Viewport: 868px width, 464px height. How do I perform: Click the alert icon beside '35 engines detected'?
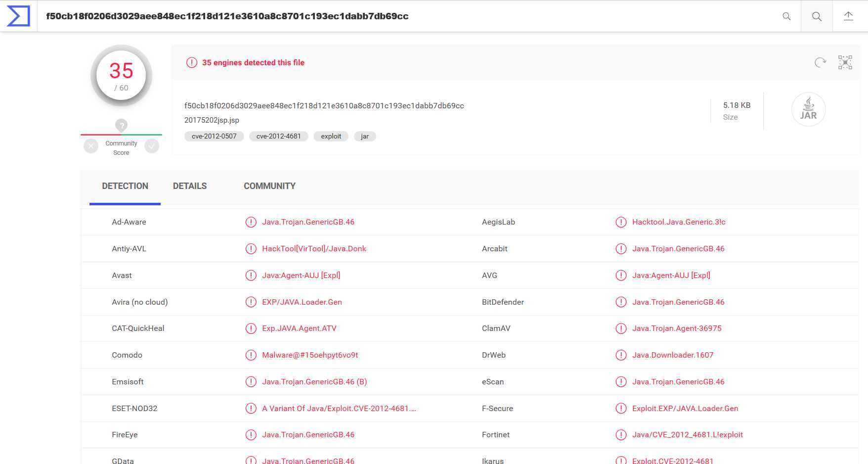pyautogui.click(x=191, y=62)
